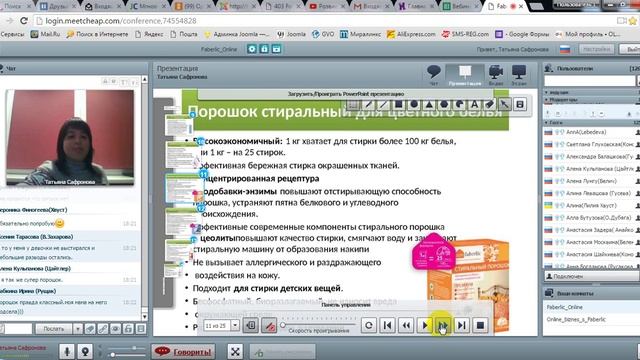Select the pencil drawing tool

pyautogui.click(x=369, y=104)
